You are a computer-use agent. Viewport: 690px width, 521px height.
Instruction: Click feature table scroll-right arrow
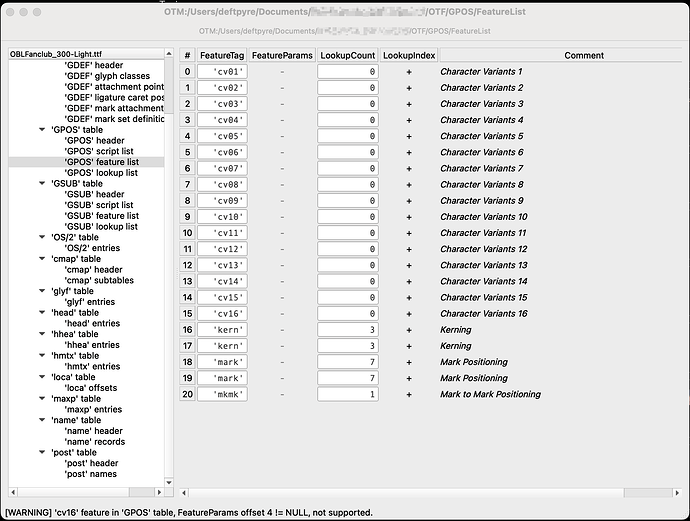click(x=677, y=493)
